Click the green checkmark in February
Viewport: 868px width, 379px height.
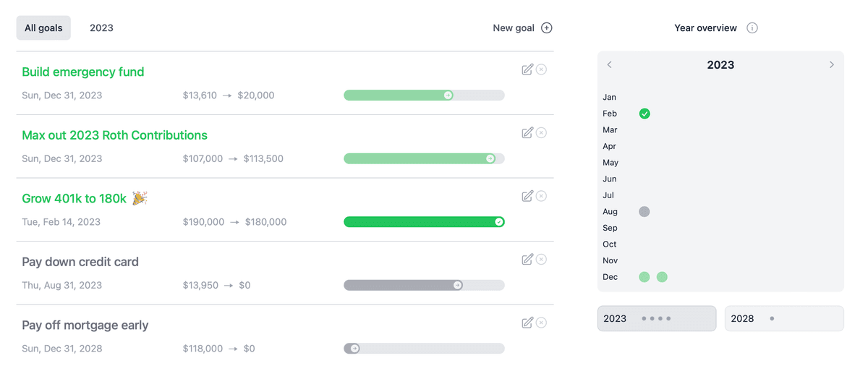coord(644,114)
